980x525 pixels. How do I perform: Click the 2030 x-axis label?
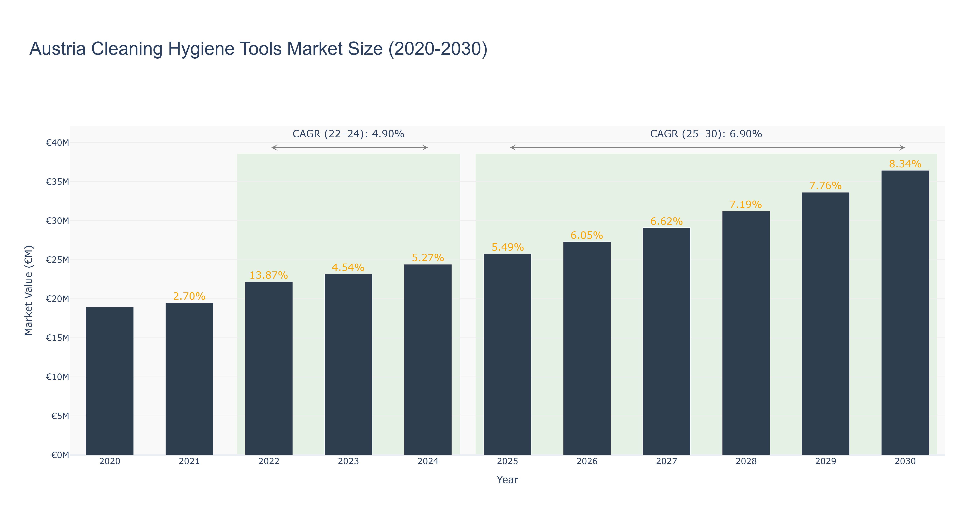tap(905, 461)
